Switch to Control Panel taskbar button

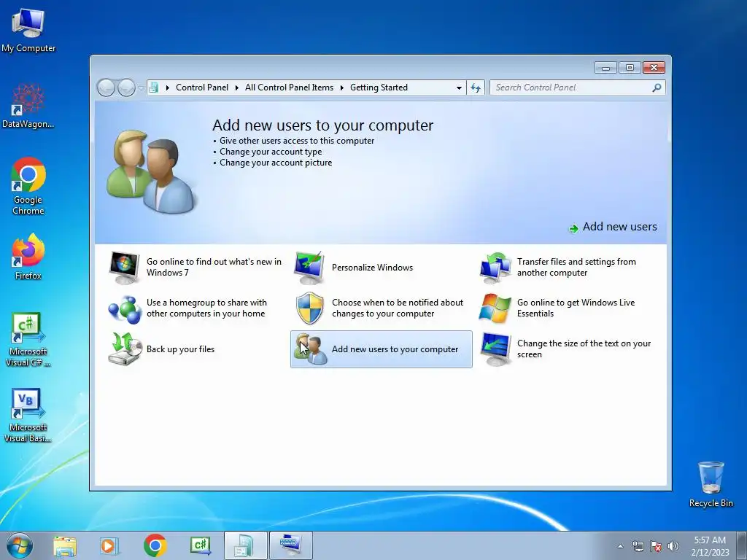click(x=245, y=545)
